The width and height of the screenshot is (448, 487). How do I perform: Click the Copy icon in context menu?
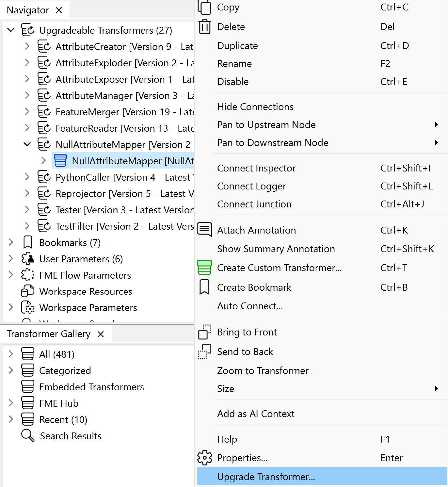point(205,7)
